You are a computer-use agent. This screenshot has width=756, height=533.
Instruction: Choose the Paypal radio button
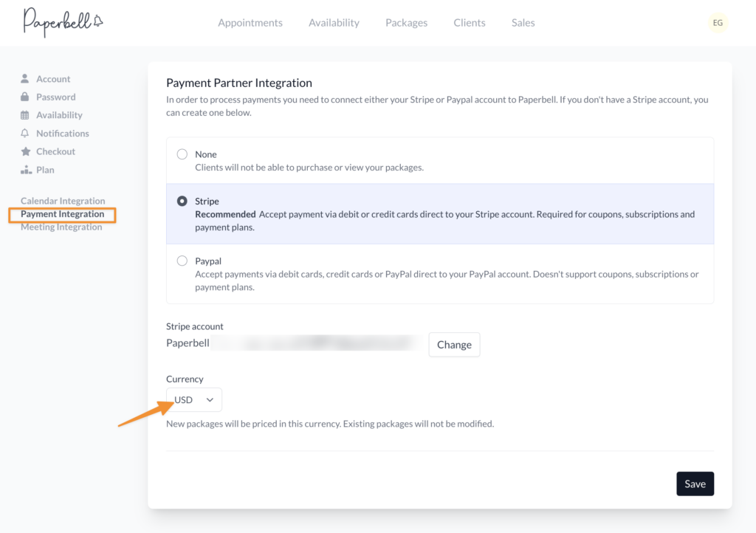pos(182,261)
